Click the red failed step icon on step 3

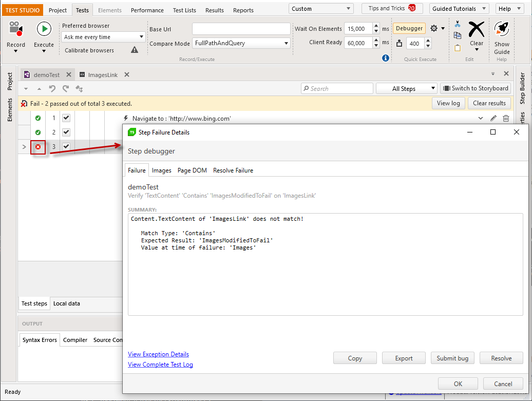pyautogui.click(x=38, y=147)
